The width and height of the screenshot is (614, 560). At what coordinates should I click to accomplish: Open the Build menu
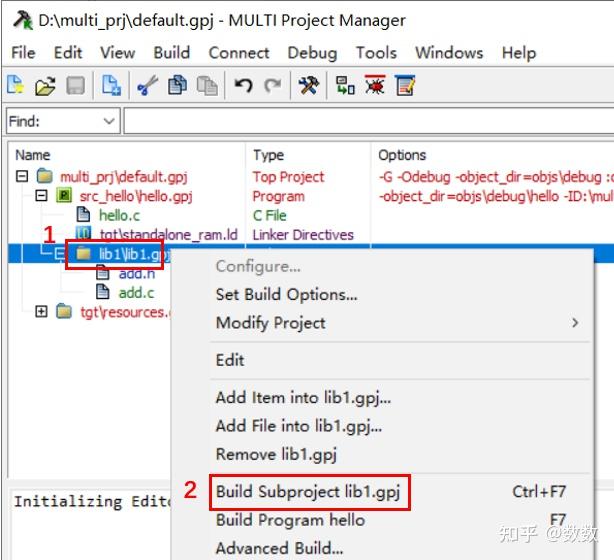coord(172,52)
